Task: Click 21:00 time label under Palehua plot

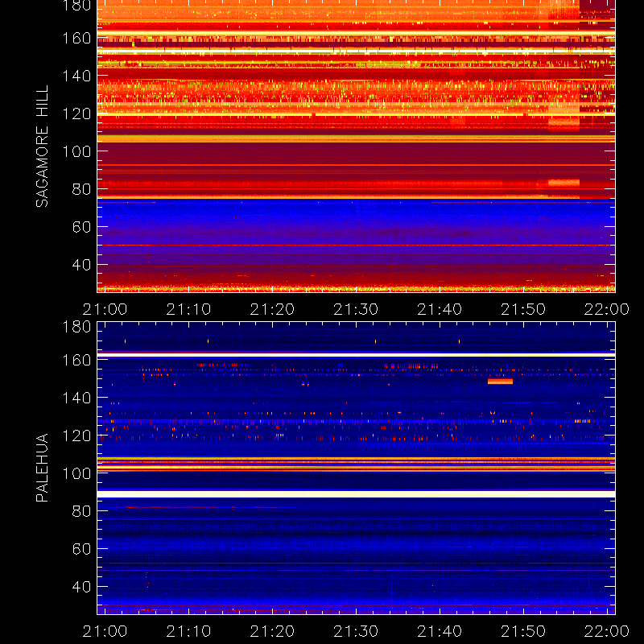Action: [105, 631]
